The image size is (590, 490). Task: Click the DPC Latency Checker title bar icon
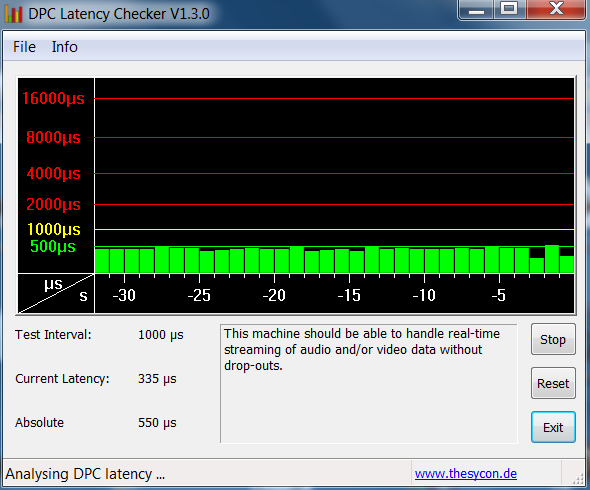14,14
